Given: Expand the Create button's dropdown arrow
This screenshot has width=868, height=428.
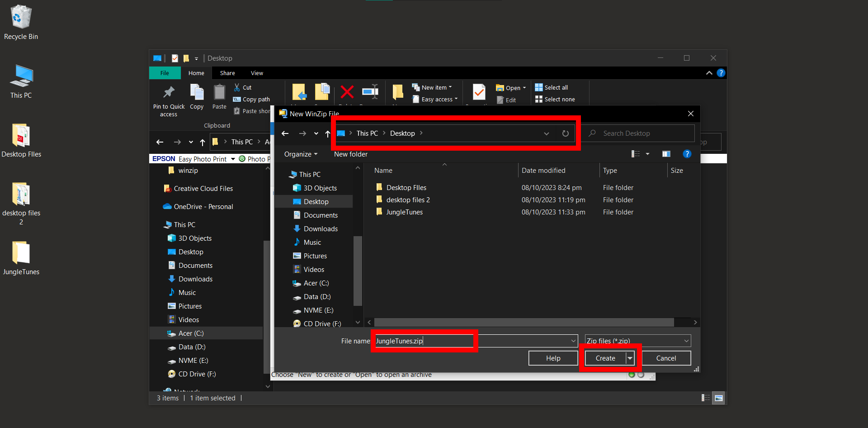Looking at the screenshot, I should pos(630,358).
